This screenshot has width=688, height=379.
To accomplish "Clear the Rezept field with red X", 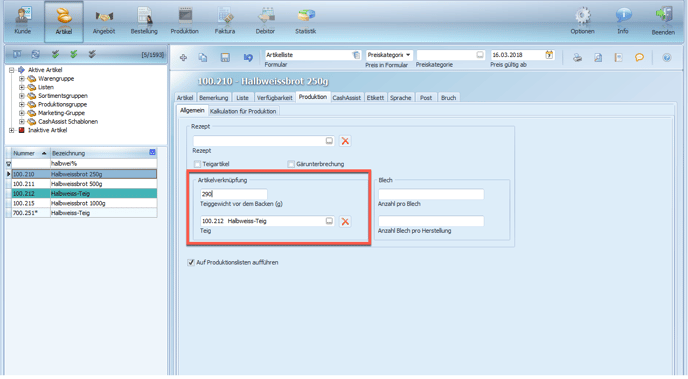I will click(345, 141).
